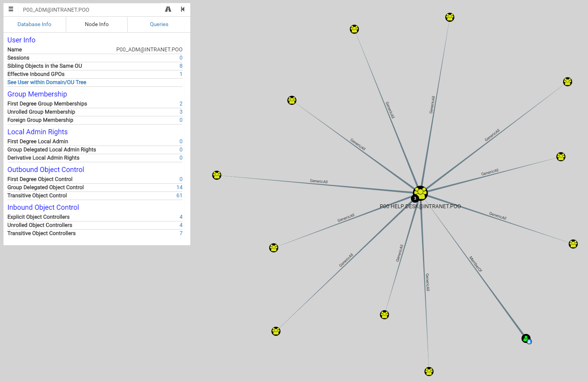
Task: Click the topmost group node in graph
Action: click(x=450, y=17)
